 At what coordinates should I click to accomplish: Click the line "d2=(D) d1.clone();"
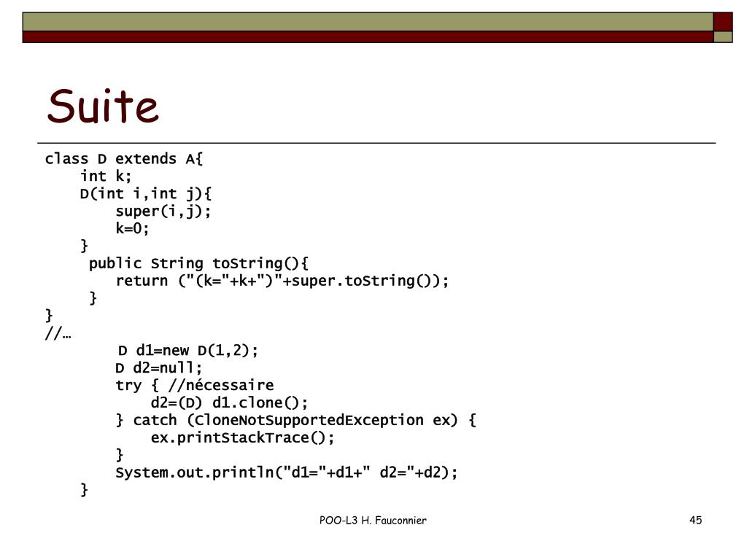pos(229,402)
